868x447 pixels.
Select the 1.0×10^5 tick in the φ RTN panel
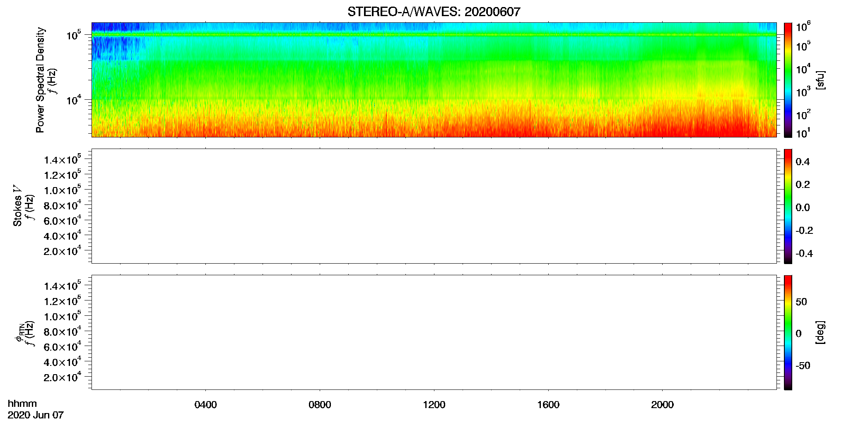63,316
